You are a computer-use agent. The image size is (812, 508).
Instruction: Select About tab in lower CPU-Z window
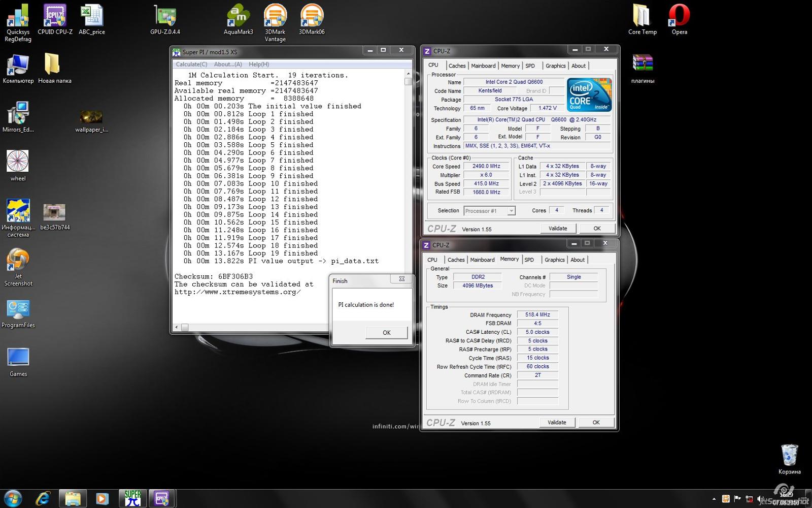[577, 260]
